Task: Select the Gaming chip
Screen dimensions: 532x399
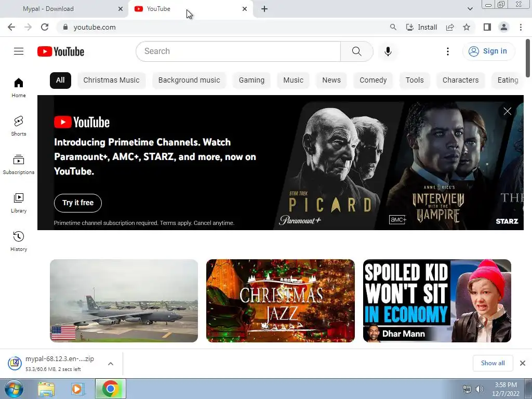Action: pyautogui.click(x=251, y=81)
